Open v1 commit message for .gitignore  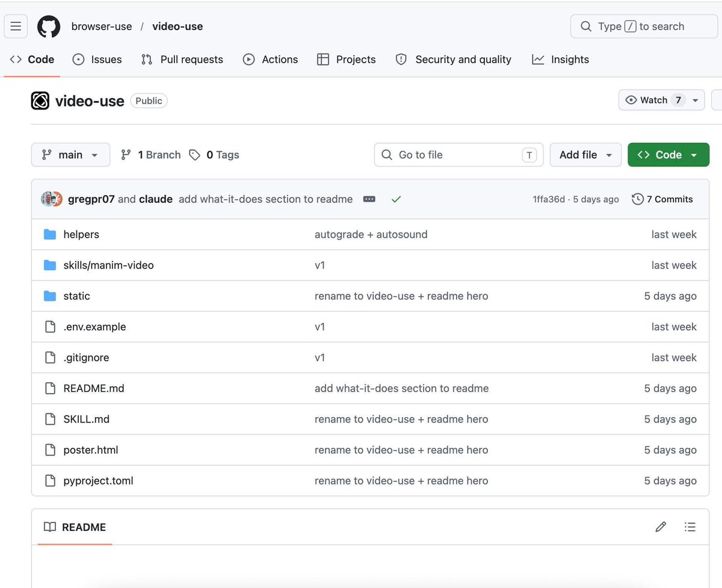(320, 357)
